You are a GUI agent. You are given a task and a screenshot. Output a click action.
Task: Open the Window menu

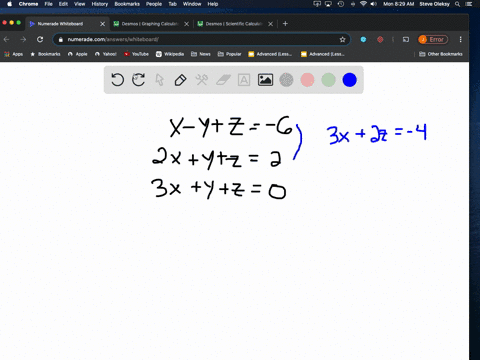(x=192, y=4)
